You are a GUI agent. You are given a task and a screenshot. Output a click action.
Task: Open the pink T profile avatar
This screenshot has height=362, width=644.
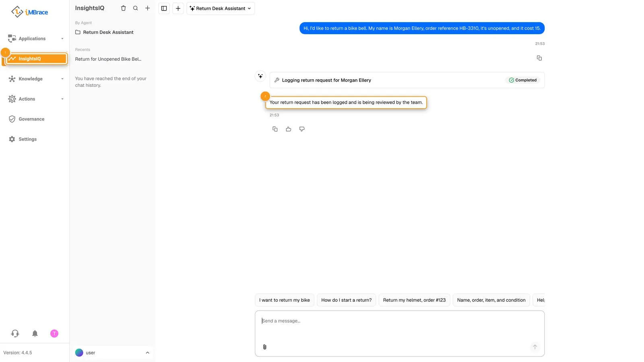tap(54, 333)
